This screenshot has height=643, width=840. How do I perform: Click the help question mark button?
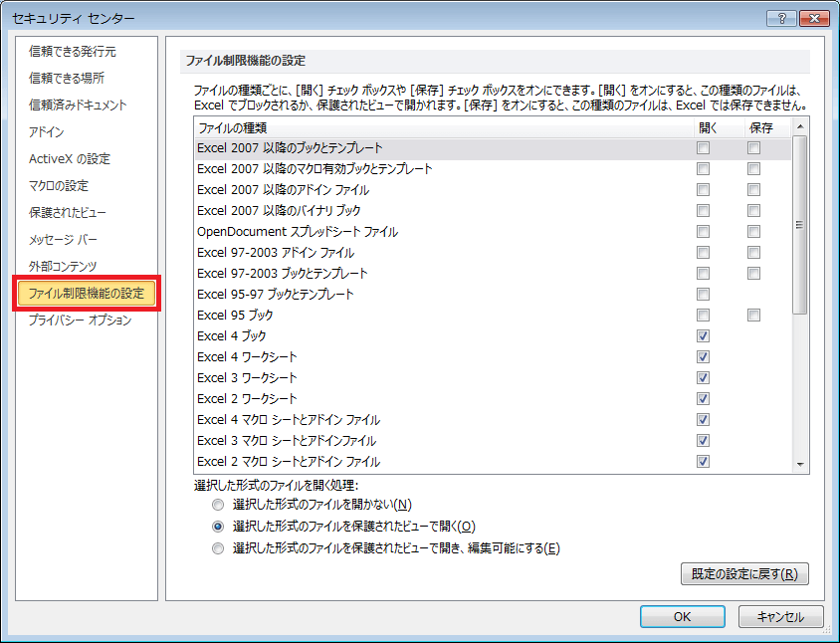[781, 18]
